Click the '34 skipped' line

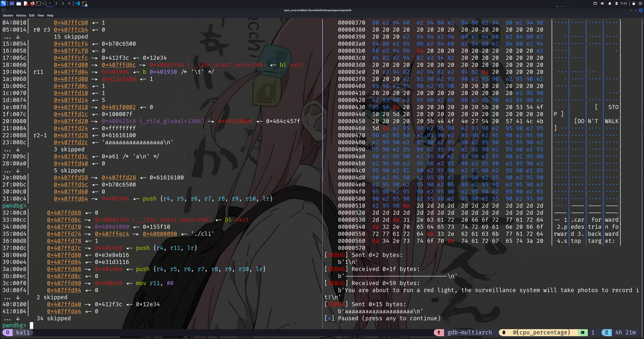[54, 318]
